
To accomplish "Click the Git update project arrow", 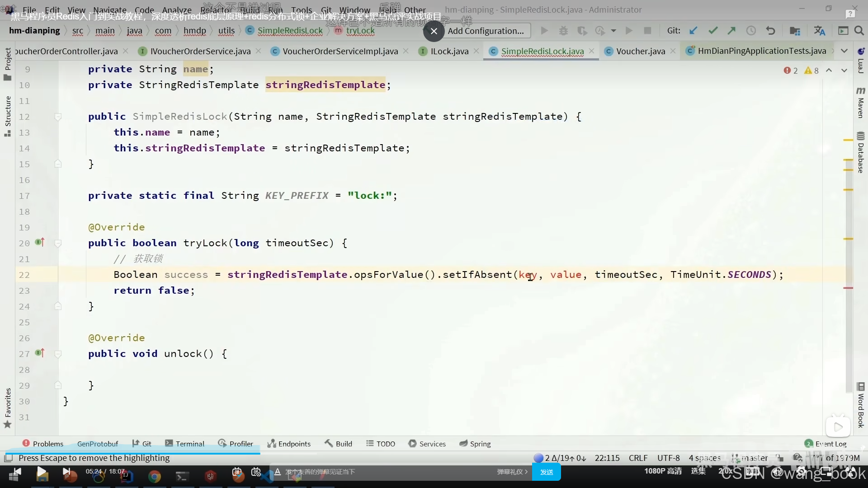I will click(693, 31).
